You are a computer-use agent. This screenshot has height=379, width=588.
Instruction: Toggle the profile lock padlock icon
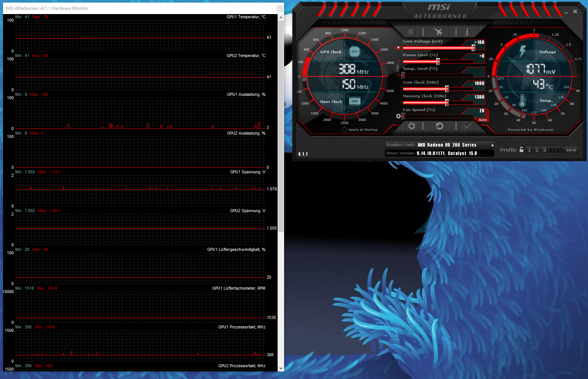(x=521, y=150)
